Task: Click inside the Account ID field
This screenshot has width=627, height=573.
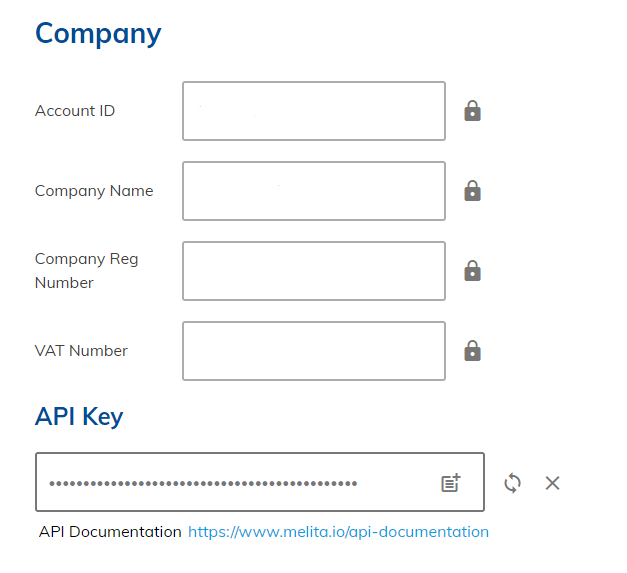Action: click(313, 111)
